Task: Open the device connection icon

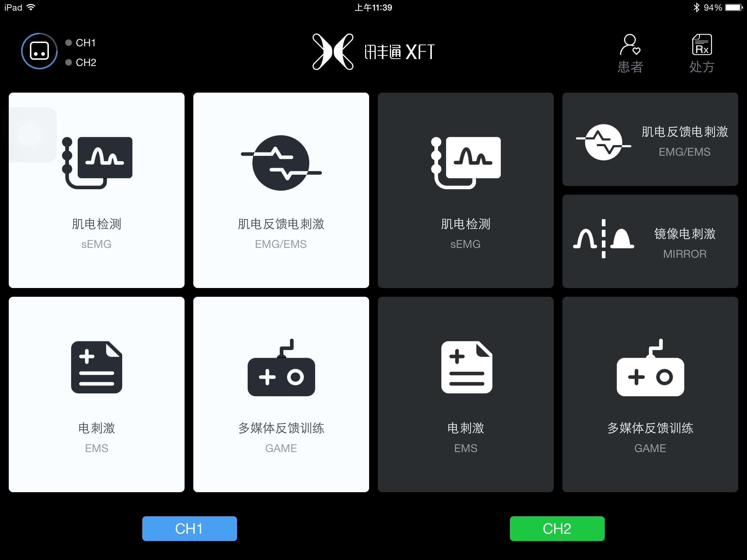Action: point(39,51)
